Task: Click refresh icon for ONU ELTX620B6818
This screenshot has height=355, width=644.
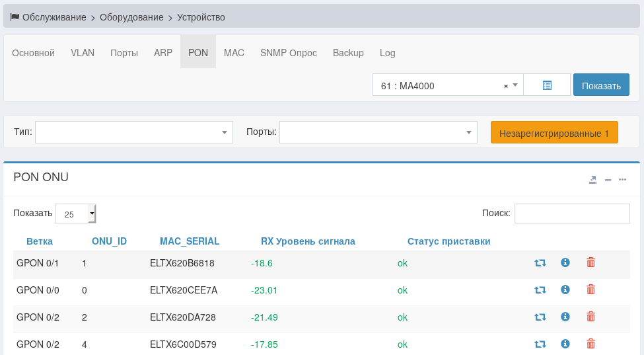Action: point(540,263)
